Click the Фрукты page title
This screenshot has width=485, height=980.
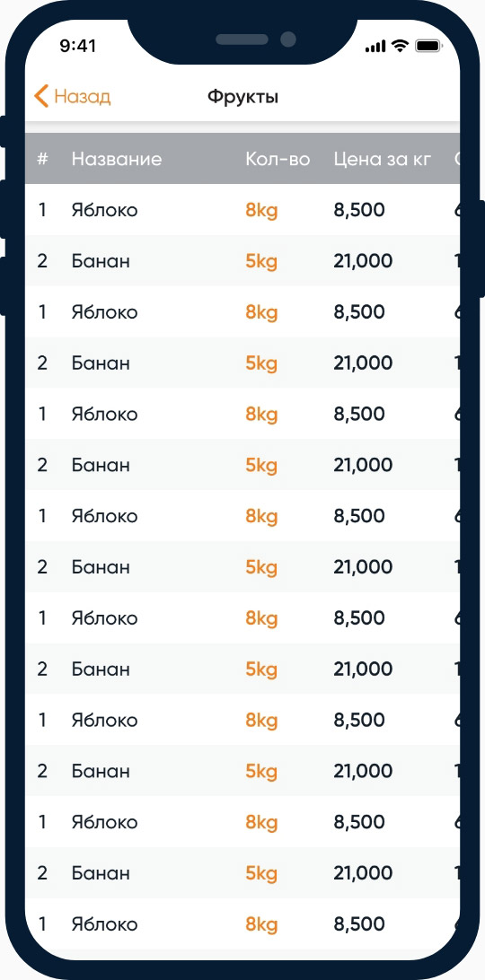click(242, 98)
